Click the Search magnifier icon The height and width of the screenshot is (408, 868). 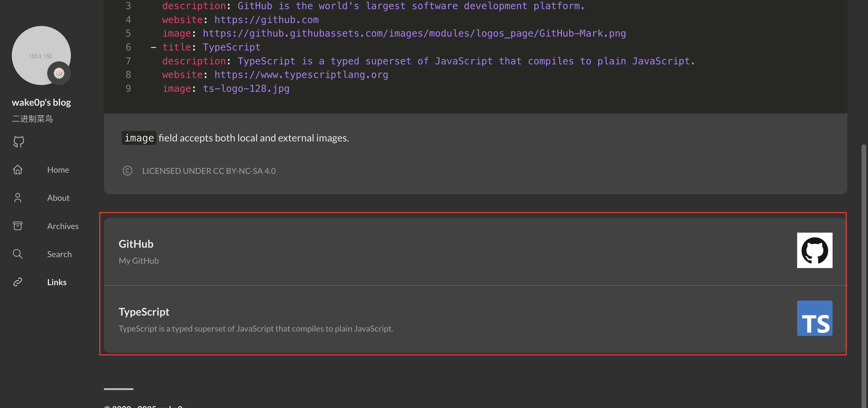(17, 254)
